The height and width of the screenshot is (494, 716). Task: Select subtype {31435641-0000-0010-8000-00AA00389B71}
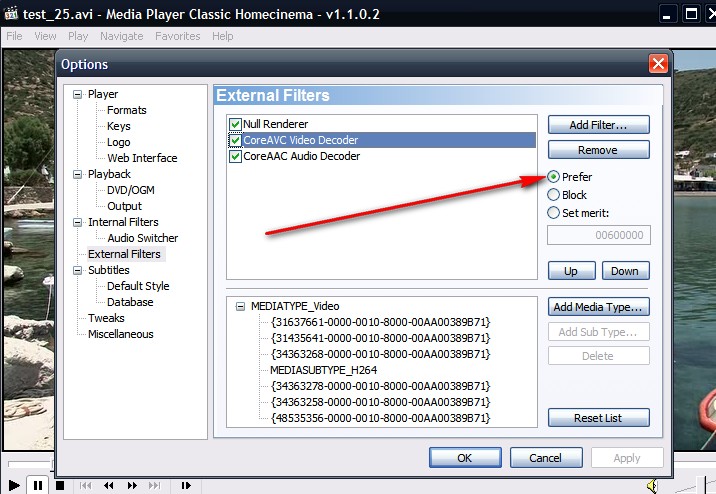pos(380,338)
